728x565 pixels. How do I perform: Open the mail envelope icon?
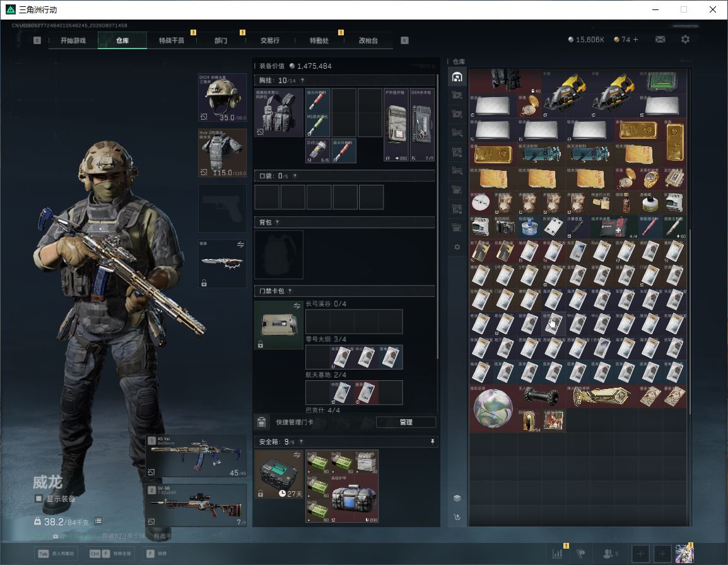click(660, 40)
